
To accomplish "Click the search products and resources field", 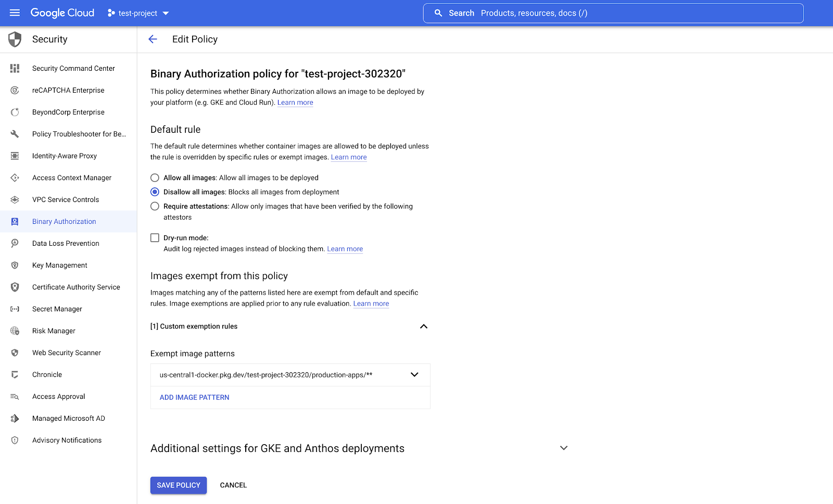I will coord(613,13).
